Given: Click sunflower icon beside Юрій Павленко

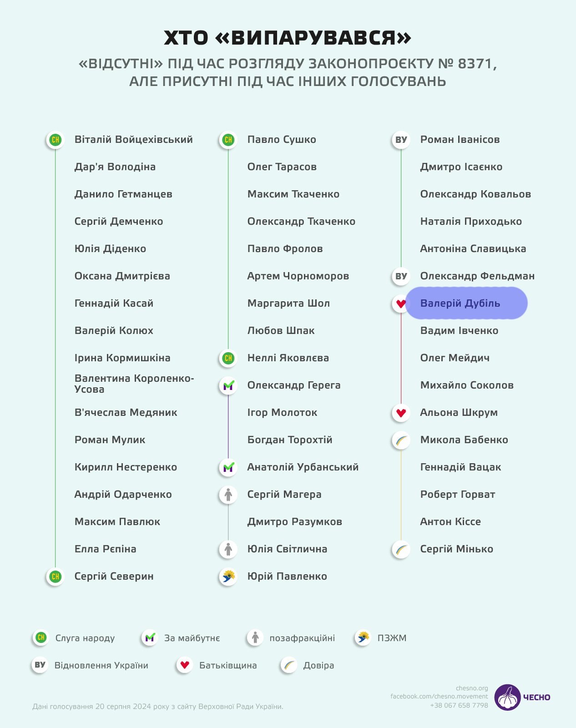Looking at the screenshot, I should [228, 576].
